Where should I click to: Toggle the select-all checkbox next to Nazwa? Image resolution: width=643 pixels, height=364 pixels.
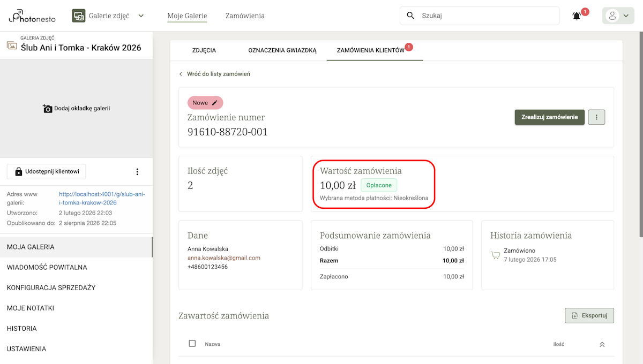[192, 344]
